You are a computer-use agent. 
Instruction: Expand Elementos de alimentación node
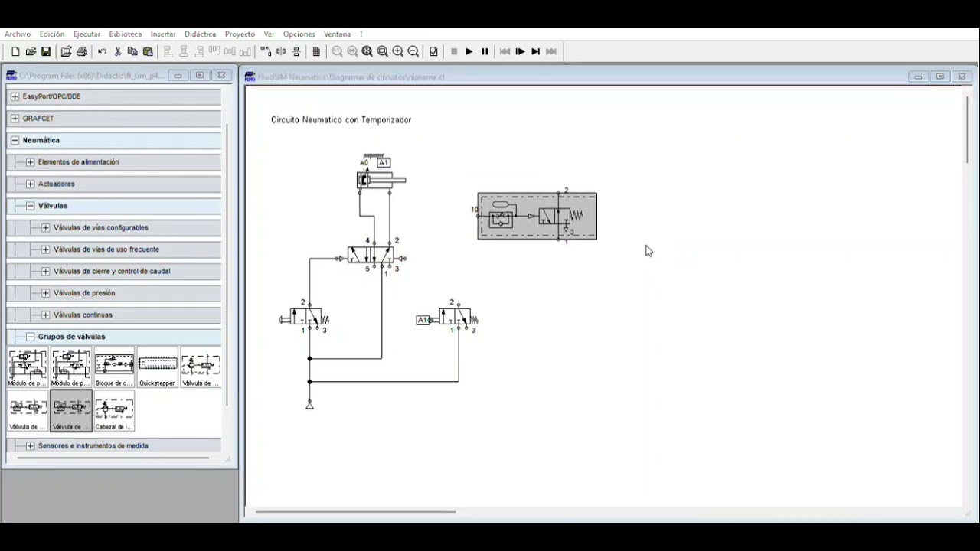[x=30, y=162]
